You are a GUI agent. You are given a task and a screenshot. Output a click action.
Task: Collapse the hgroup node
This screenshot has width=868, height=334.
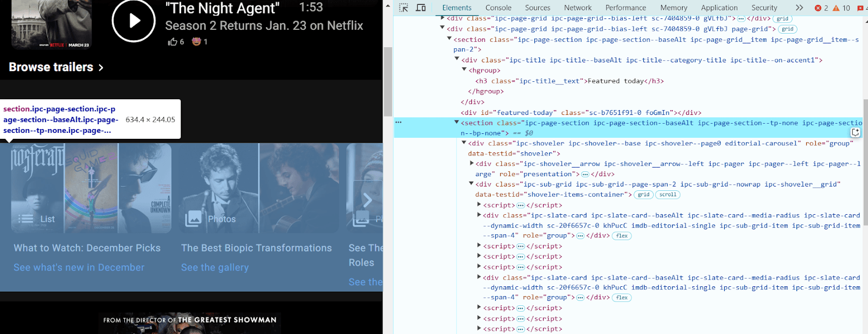pos(464,70)
